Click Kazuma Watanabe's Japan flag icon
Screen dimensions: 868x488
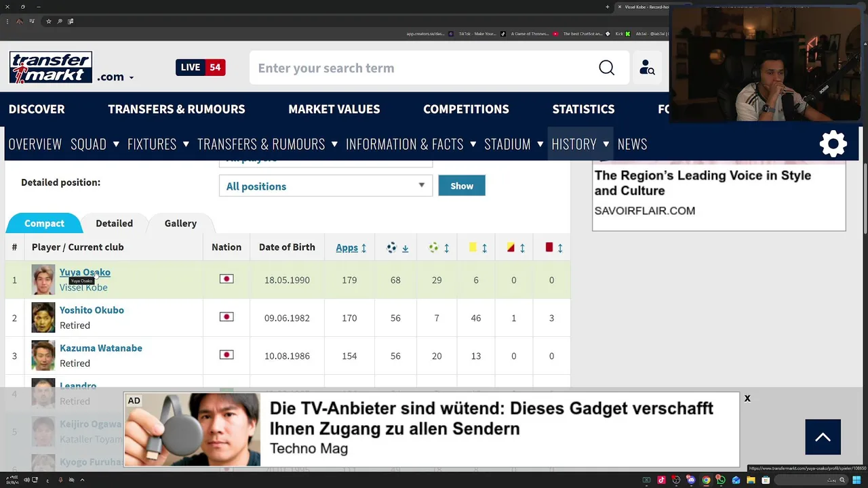[x=226, y=355]
